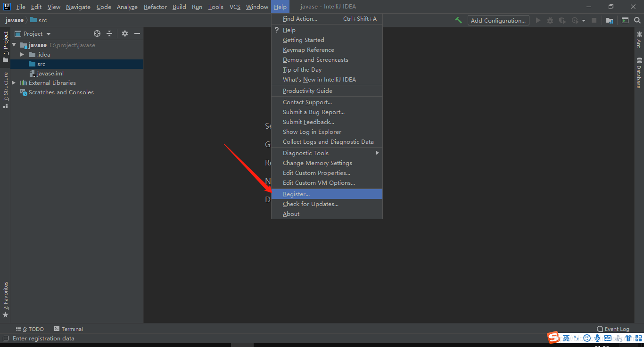This screenshot has width=644, height=347.
Task: Open the Database side tool window
Action: click(x=639, y=73)
